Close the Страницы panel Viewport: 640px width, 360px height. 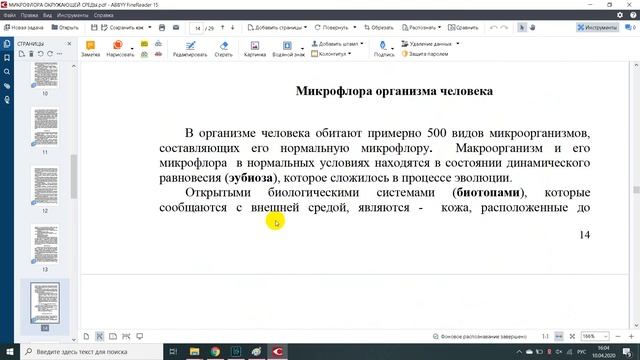point(69,44)
